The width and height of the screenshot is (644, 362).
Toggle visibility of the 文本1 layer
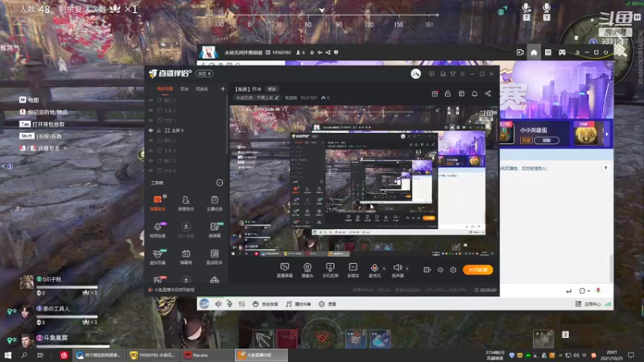click(151, 120)
